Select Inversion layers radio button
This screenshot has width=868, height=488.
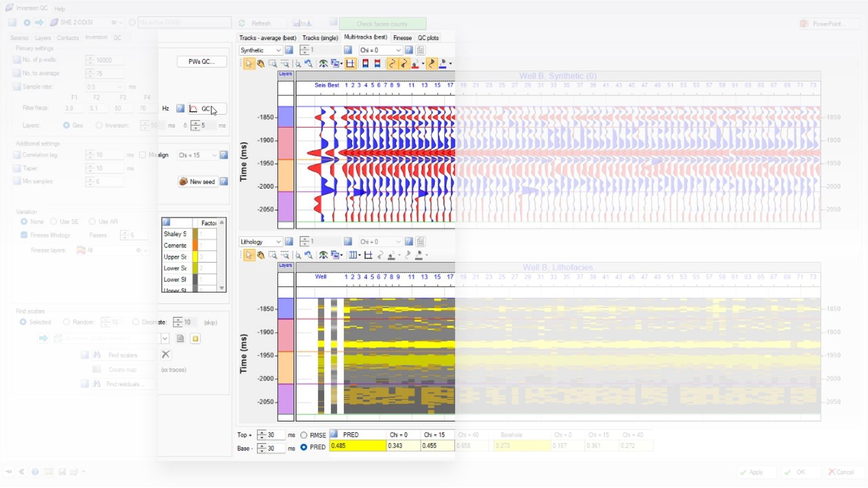click(x=99, y=125)
